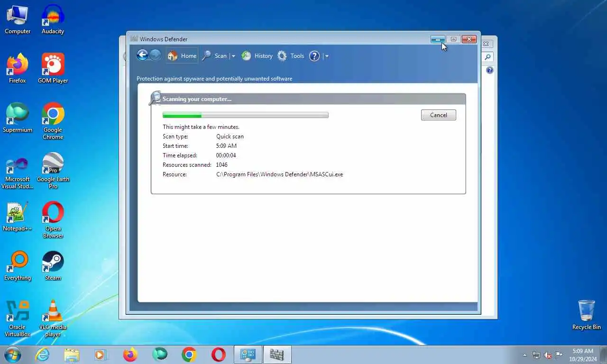Maximize the Windows Defender window
The image size is (607, 364).
[453, 39]
